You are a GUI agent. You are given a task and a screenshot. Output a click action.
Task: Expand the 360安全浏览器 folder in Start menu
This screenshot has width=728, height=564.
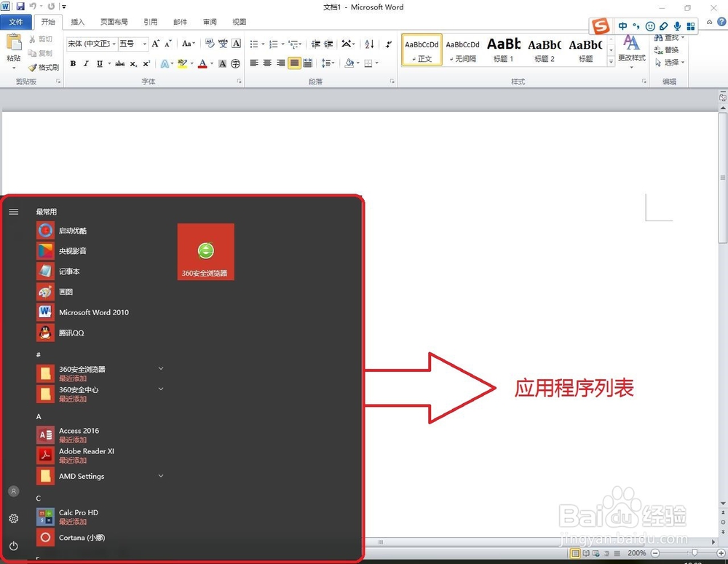pyautogui.click(x=161, y=368)
